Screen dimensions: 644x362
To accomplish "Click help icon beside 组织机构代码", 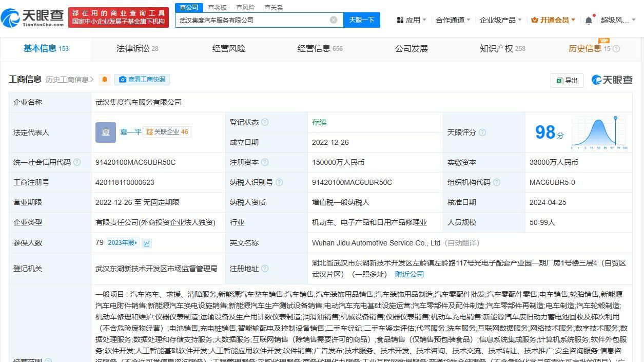I will coord(496,182).
